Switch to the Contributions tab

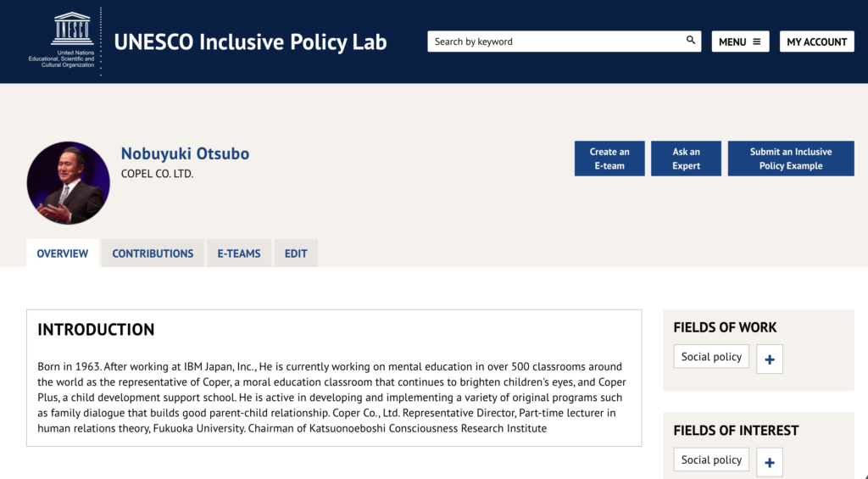click(153, 253)
